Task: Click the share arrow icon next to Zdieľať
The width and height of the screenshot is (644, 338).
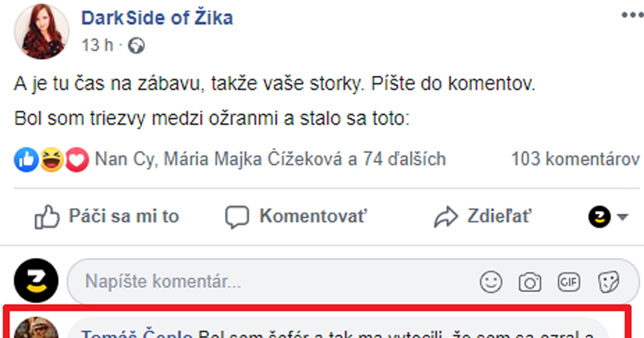Action: click(445, 216)
